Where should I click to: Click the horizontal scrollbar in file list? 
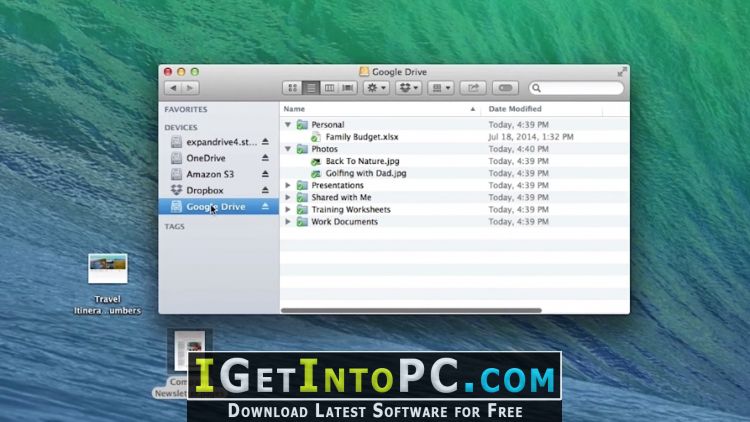point(411,311)
